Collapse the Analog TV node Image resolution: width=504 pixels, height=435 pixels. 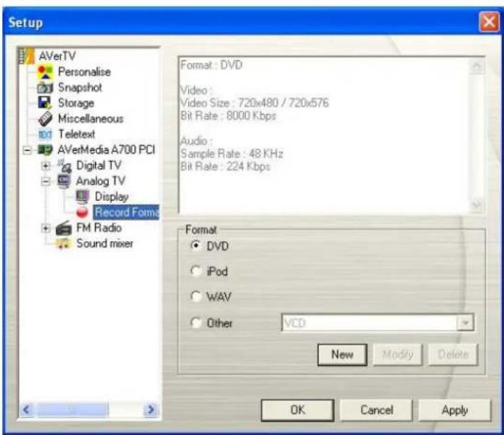(46, 181)
